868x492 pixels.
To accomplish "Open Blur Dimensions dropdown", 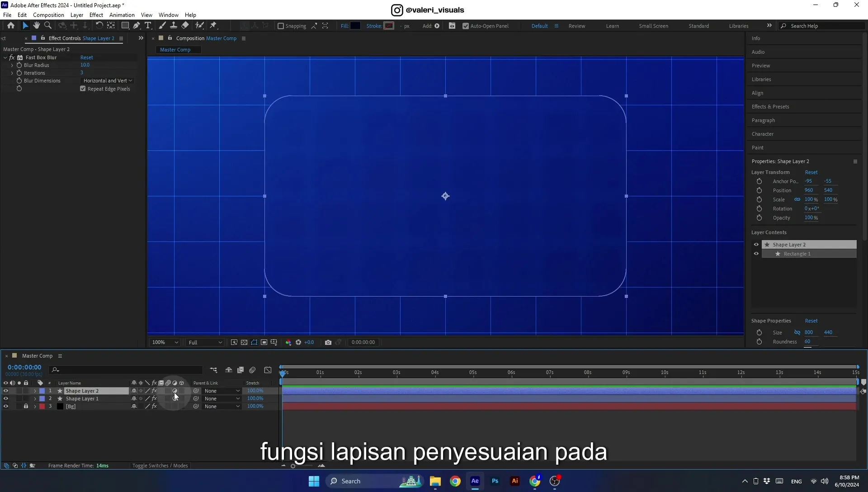I will coord(108,80).
